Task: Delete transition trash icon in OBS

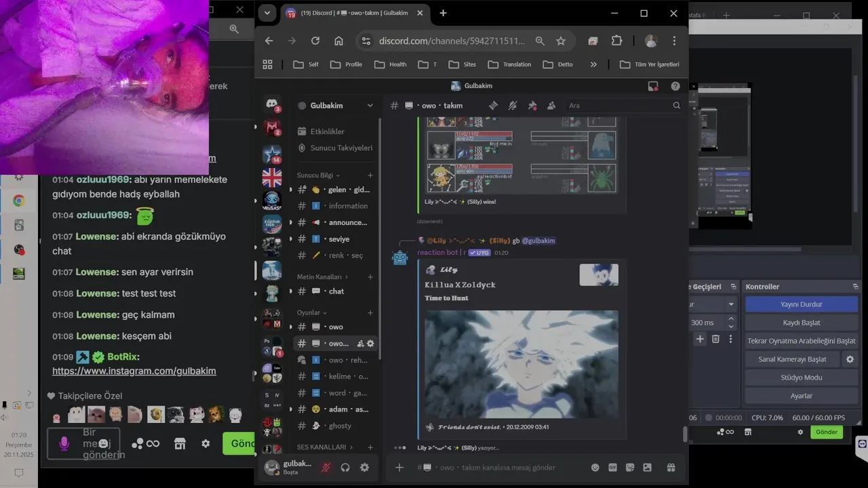Action: [x=715, y=339]
